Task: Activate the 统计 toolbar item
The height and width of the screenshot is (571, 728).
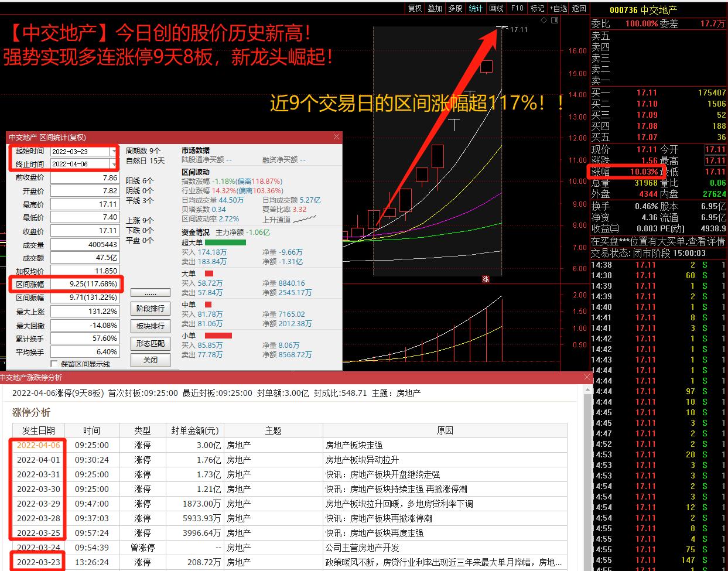Action: tap(476, 8)
